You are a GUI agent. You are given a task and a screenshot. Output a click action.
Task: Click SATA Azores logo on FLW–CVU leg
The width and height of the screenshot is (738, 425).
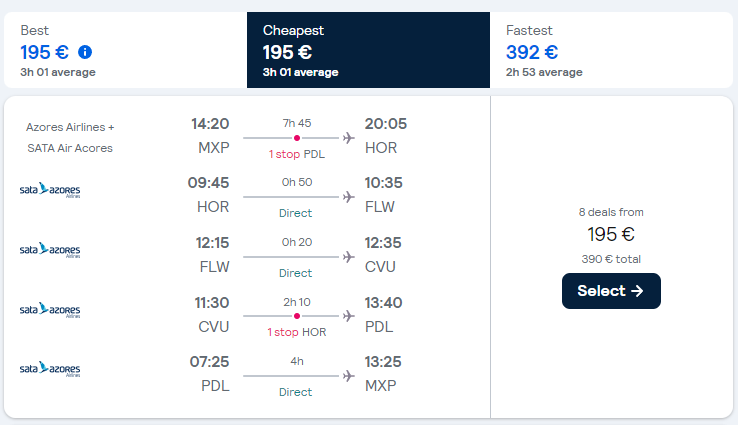pyautogui.click(x=50, y=250)
